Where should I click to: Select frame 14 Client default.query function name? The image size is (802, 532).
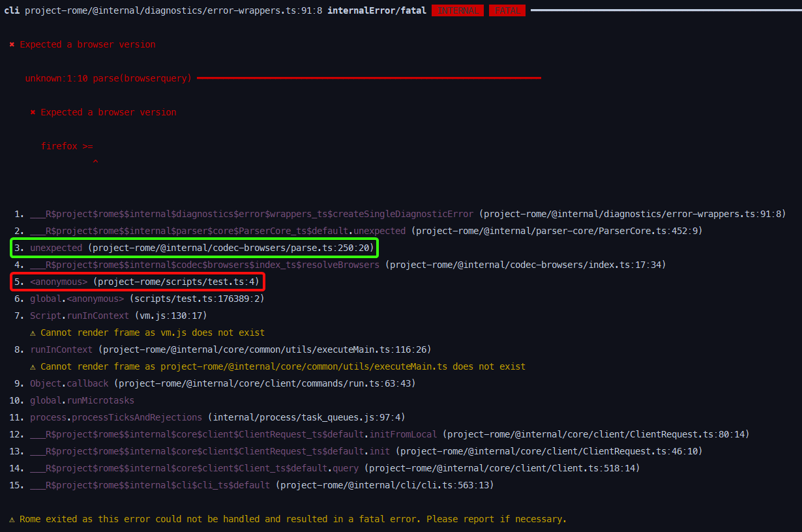coord(194,468)
